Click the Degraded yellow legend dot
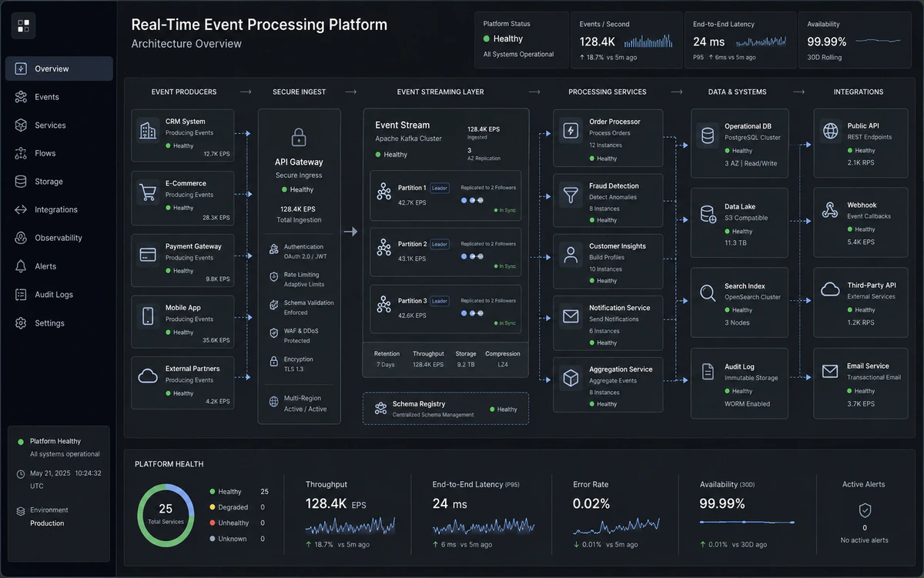Viewport: 924px width, 578px height. [212, 507]
